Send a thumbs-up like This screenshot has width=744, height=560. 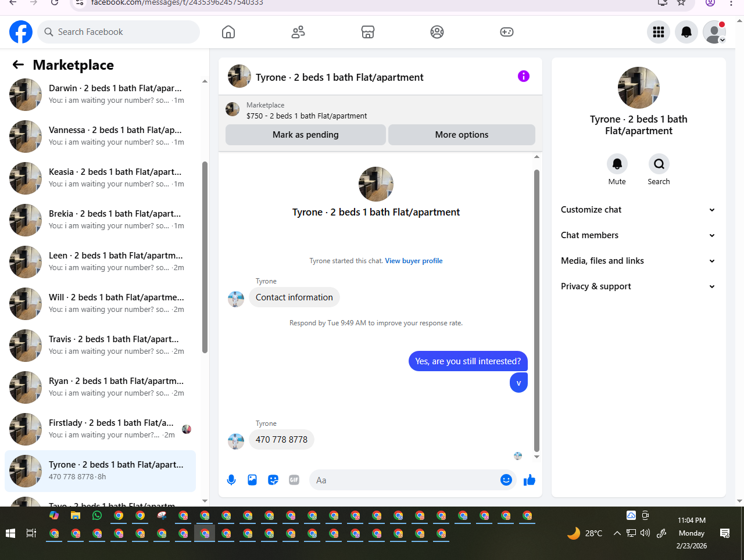coord(530,480)
